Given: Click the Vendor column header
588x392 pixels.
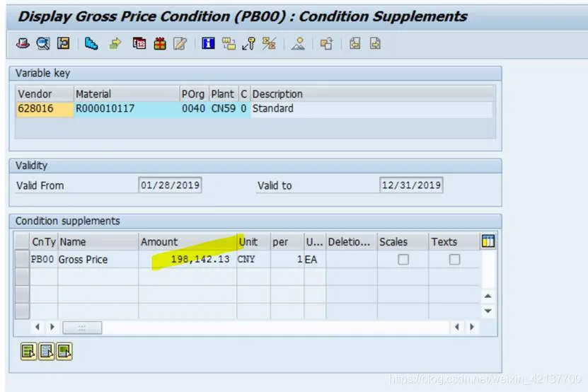Looking at the screenshot, I should click(45, 94).
